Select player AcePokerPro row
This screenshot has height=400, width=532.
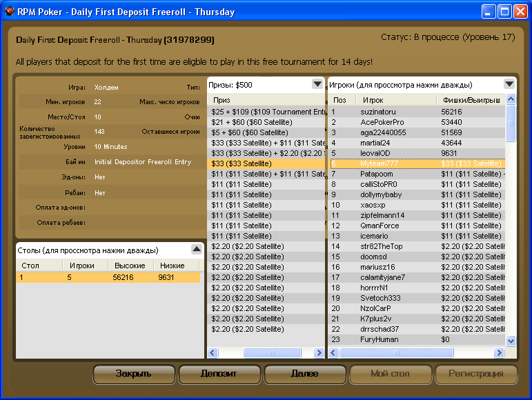click(x=417, y=122)
